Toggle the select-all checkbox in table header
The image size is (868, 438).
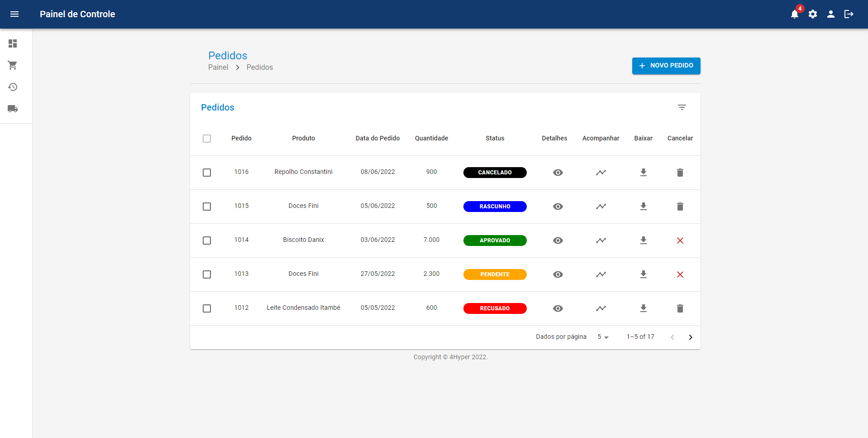coord(207,139)
